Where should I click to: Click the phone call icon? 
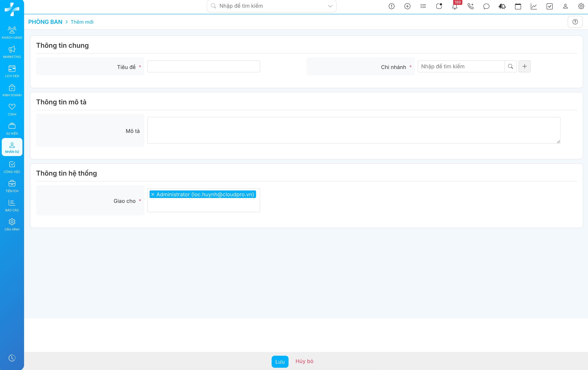[471, 6]
